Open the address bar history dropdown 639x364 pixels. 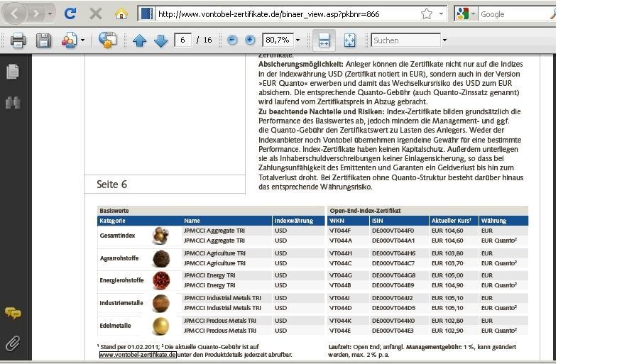(x=441, y=14)
